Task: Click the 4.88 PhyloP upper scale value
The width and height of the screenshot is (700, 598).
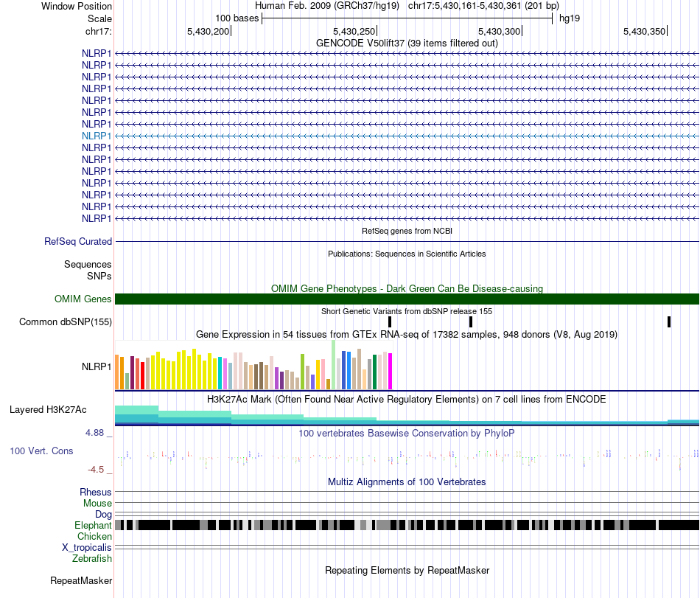Action: [x=94, y=433]
